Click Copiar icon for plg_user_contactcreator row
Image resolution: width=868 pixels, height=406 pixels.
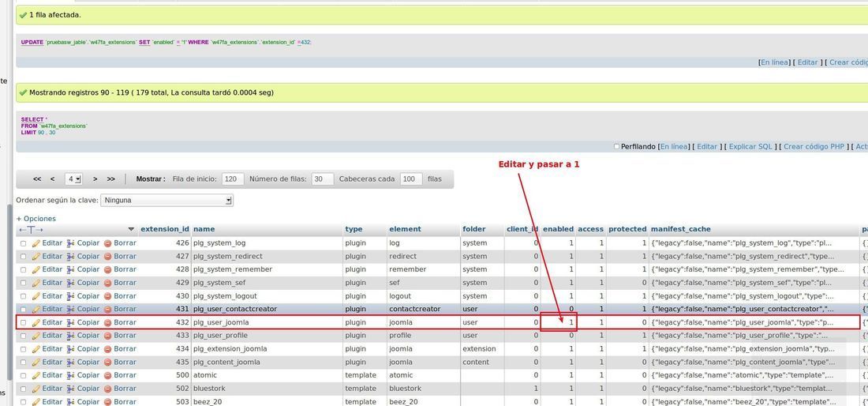(71, 309)
